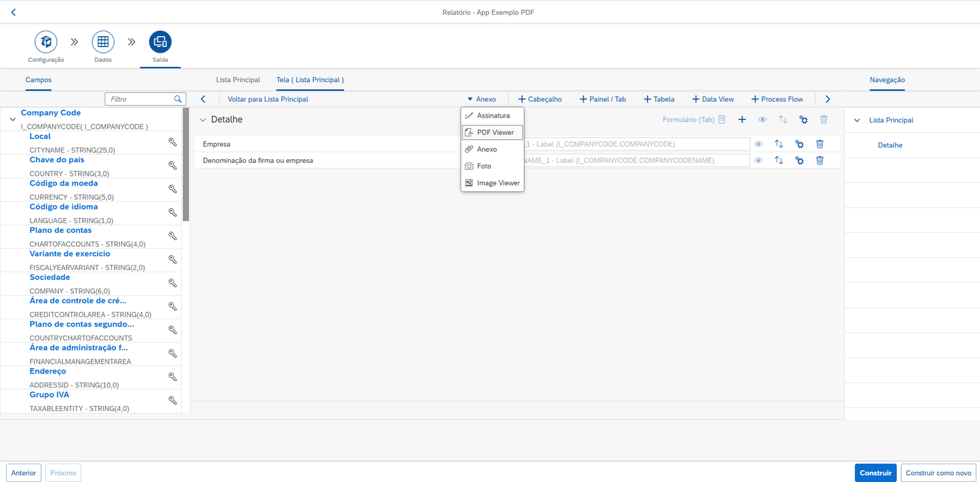
Task: Click the key icon beside Sociedade
Action: (173, 283)
